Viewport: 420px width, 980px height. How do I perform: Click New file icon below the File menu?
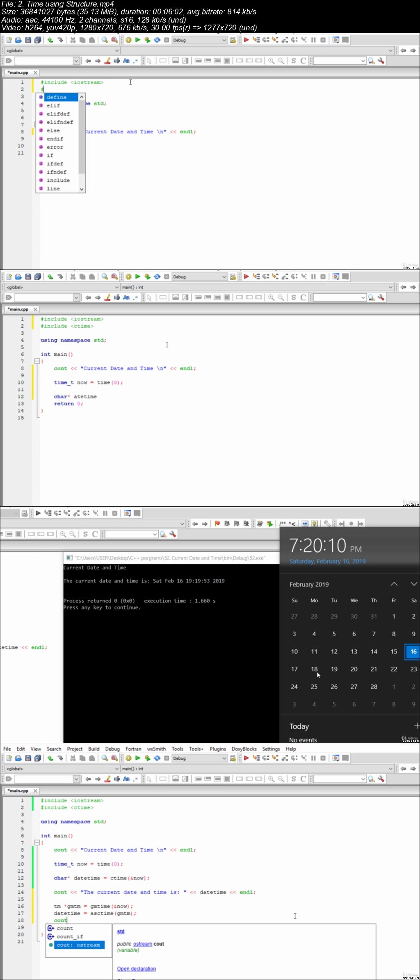[9, 758]
